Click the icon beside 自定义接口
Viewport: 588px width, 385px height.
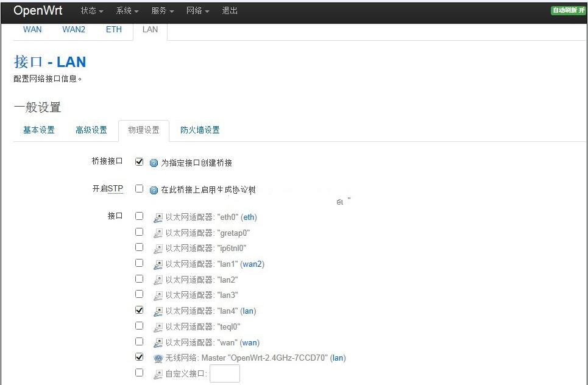(x=158, y=374)
